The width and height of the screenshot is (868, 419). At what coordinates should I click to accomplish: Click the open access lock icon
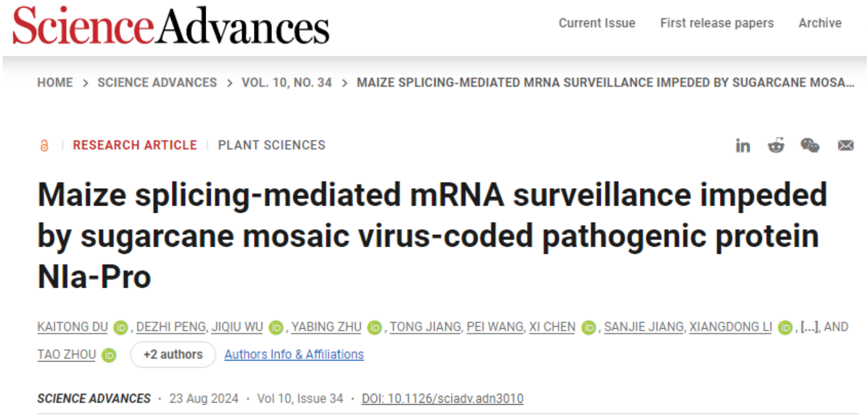[44, 146]
